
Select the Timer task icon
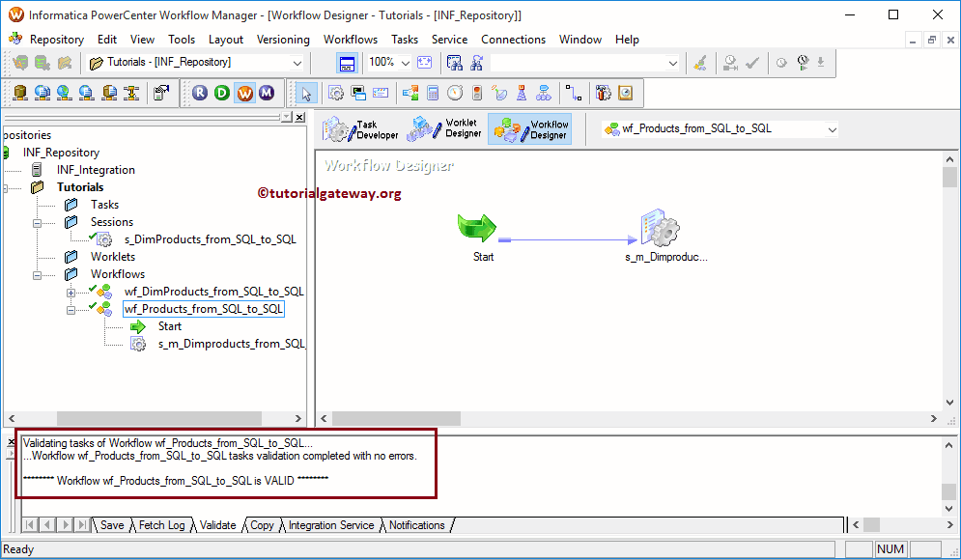click(x=453, y=93)
